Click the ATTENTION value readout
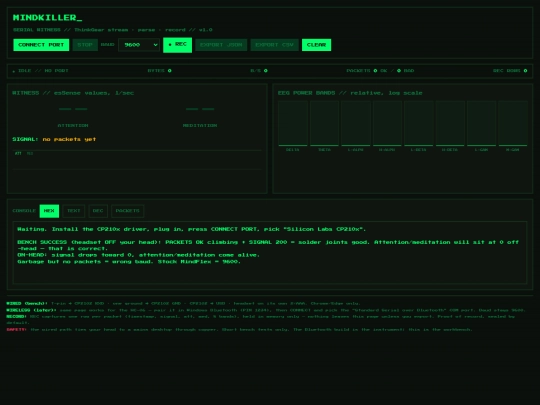This screenshot has width=540, height=405. [x=73, y=109]
